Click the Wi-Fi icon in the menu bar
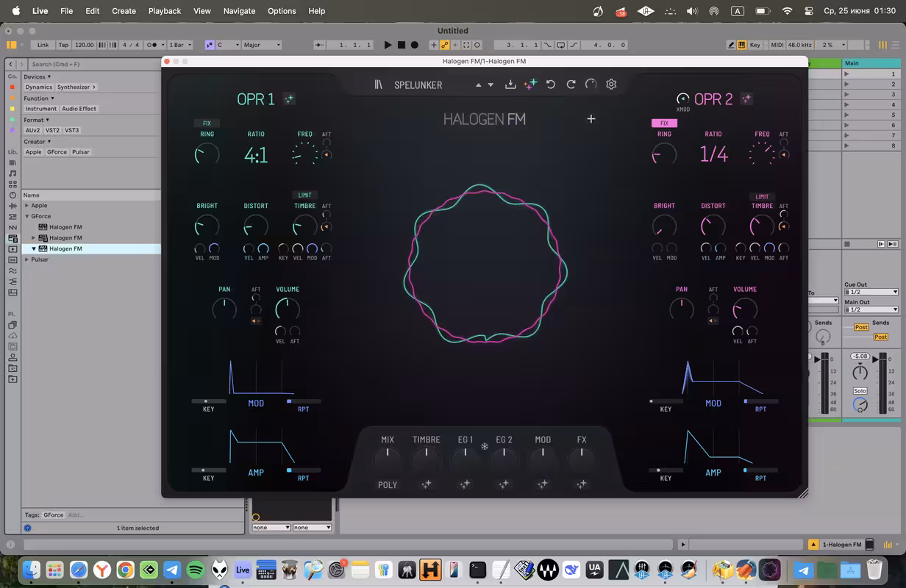906x588 pixels. coord(787,11)
